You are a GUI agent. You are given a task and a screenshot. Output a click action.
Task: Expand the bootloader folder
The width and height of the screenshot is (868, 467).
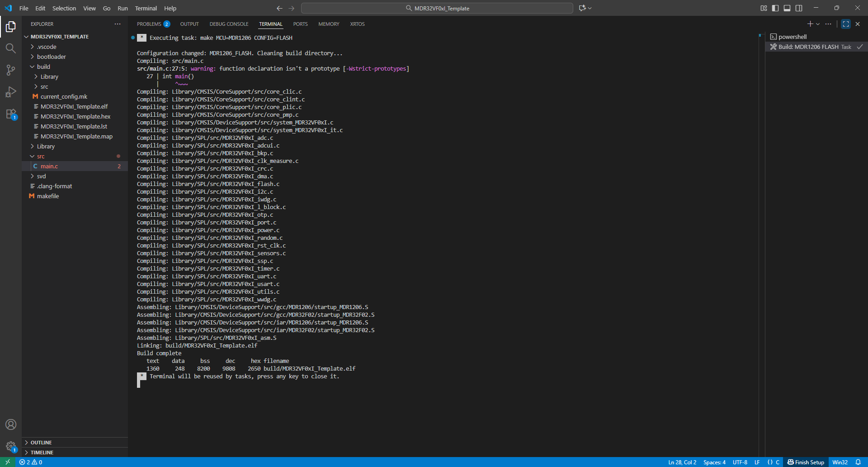51,57
